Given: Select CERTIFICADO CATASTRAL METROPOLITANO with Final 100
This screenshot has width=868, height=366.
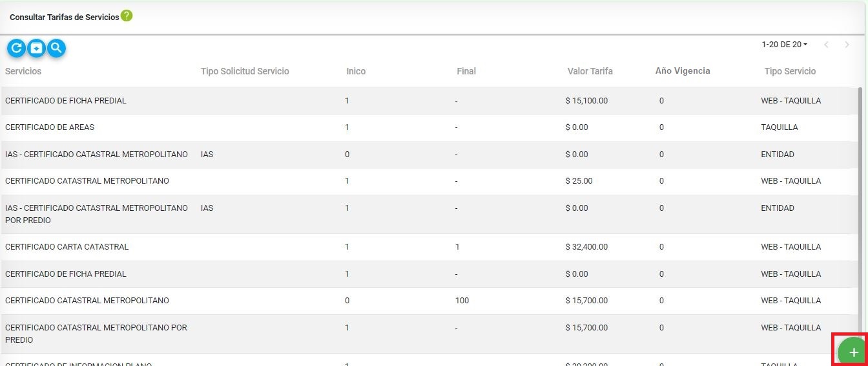Looking at the screenshot, I should [429, 301].
